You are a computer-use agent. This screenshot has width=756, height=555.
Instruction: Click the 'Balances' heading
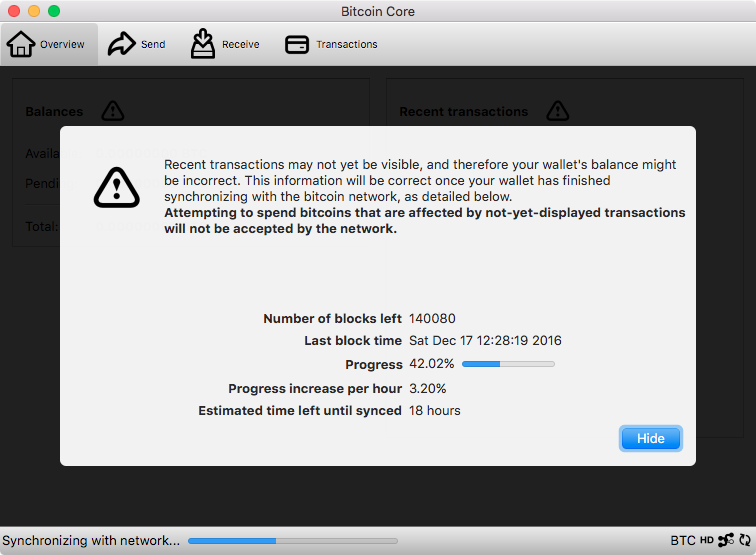coord(54,111)
